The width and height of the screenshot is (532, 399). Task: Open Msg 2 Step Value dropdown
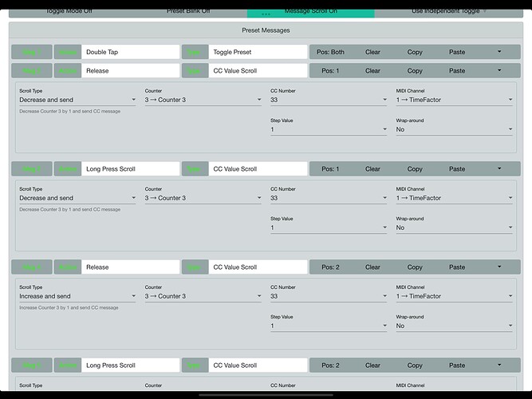point(329,129)
